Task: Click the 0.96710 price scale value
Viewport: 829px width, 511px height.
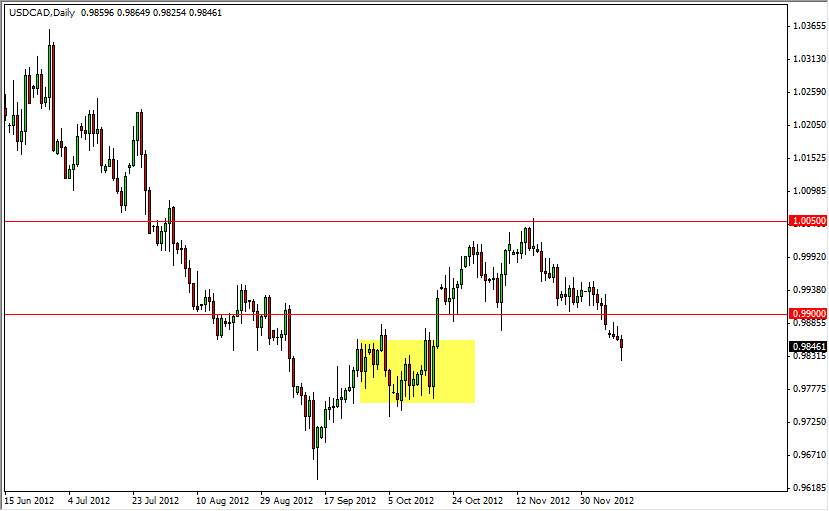Action: pos(809,454)
